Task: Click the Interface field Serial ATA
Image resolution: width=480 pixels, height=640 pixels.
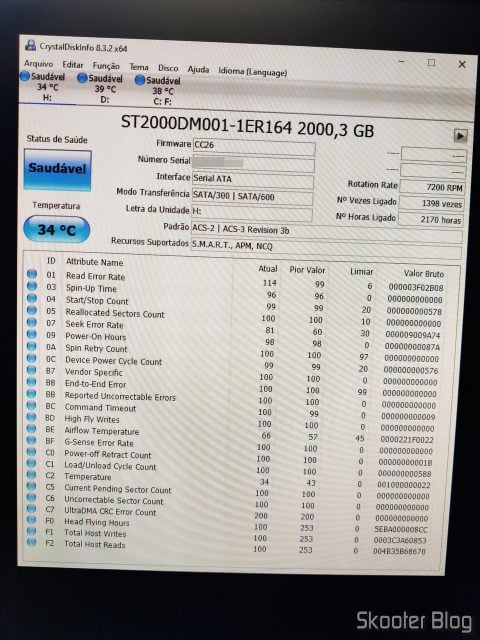Action: (x=253, y=180)
